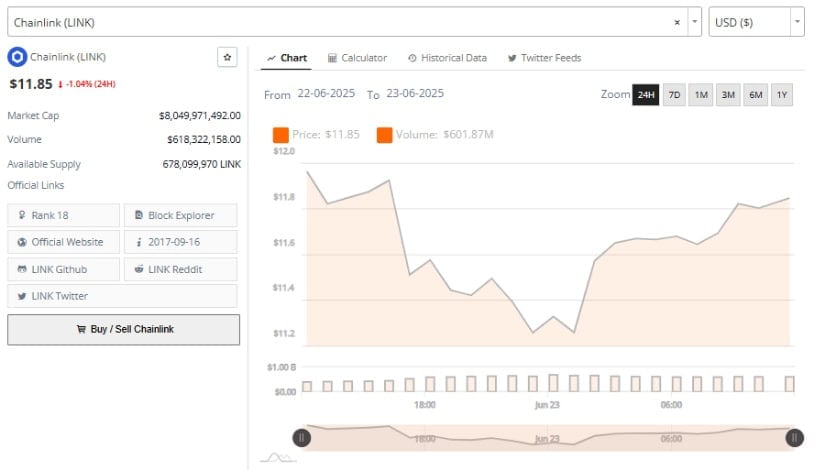Toggle the Price series legend

316,135
